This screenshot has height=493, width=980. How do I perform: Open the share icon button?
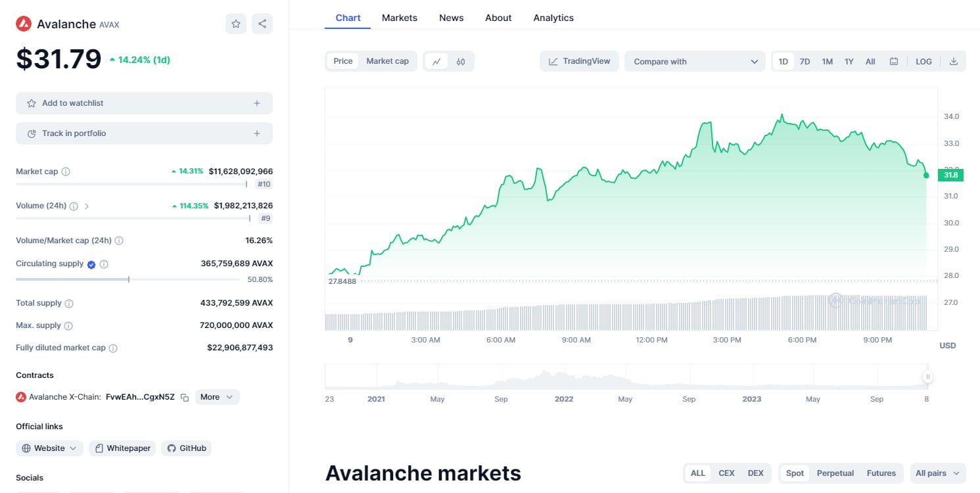[x=262, y=24]
